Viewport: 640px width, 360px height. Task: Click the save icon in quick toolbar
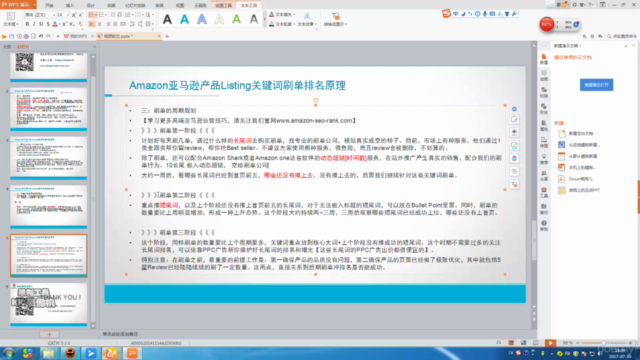pyautogui.click(x=11, y=36)
